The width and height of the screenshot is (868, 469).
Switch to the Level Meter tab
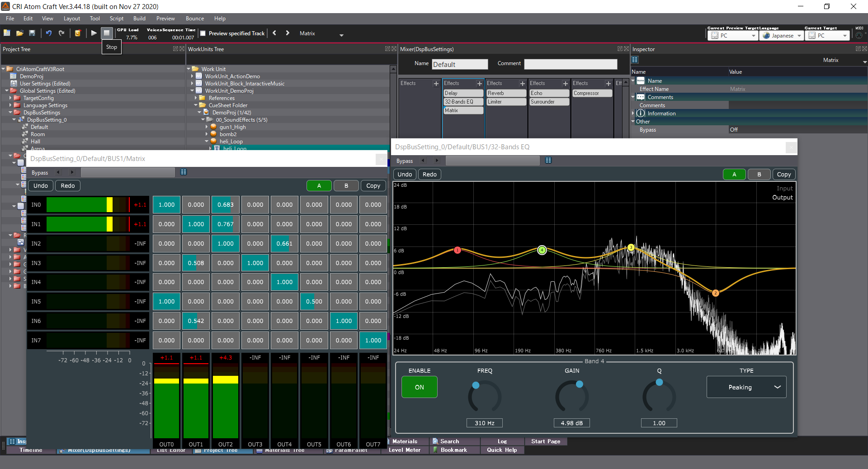pos(405,450)
